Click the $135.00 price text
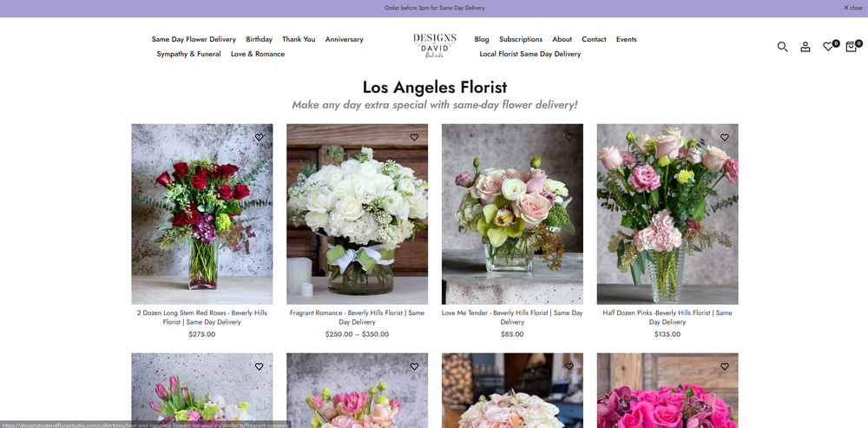The image size is (868, 428). 667,334
